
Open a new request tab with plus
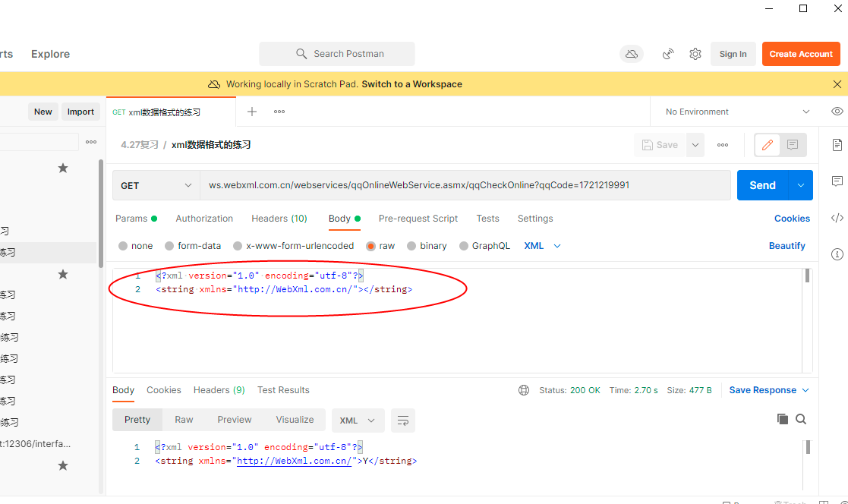point(252,112)
